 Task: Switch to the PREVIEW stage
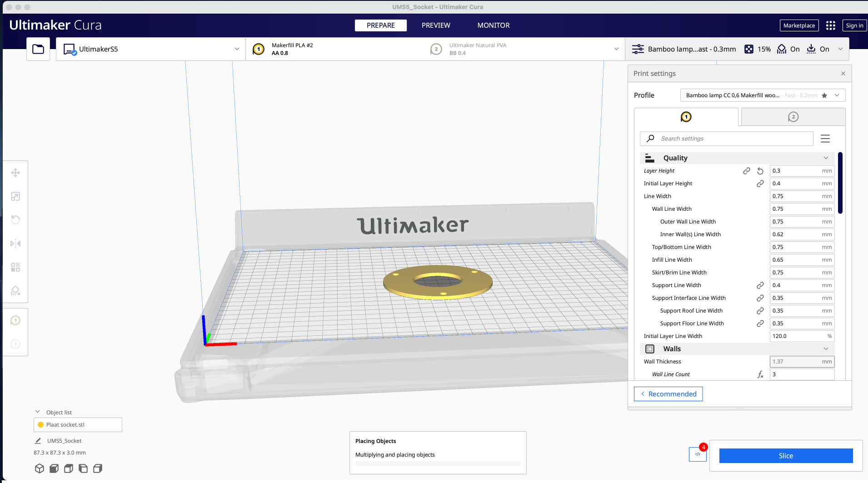click(x=436, y=25)
